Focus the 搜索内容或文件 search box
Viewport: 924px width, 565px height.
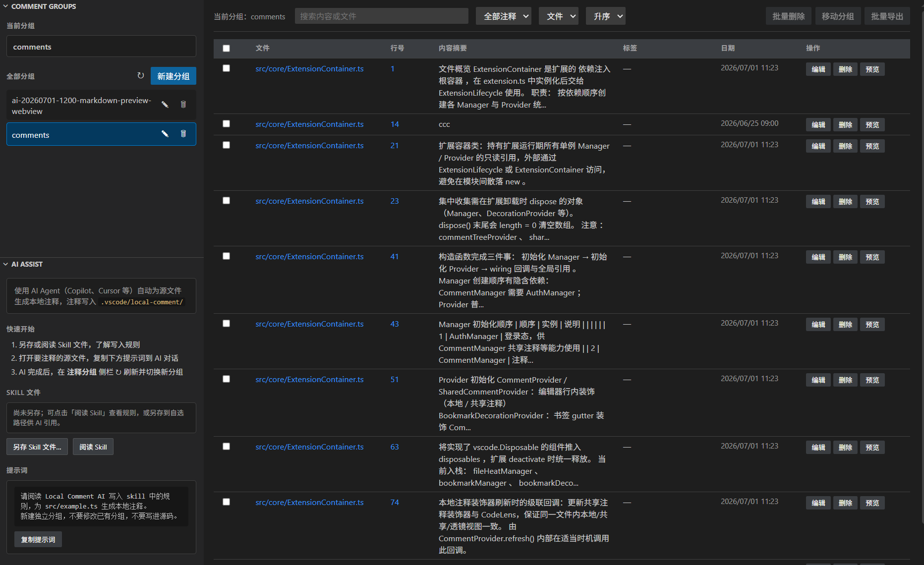click(x=382, y=16)
